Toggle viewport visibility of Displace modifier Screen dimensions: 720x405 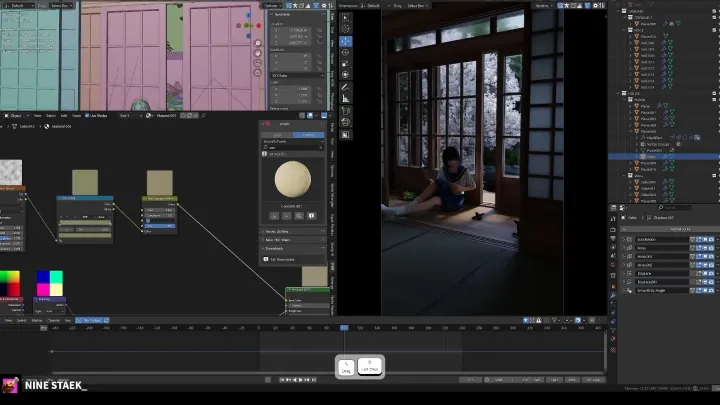coord(705,273)
